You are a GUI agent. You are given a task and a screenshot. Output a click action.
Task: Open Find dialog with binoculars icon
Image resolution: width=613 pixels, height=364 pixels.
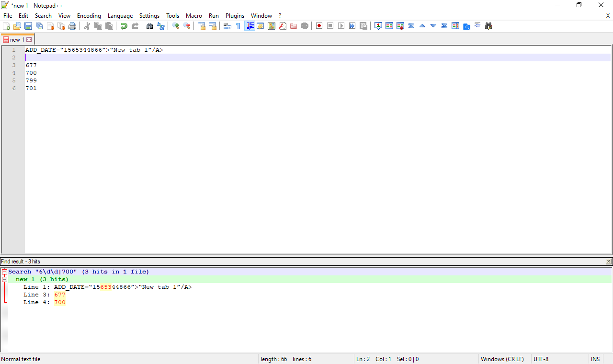150,26
